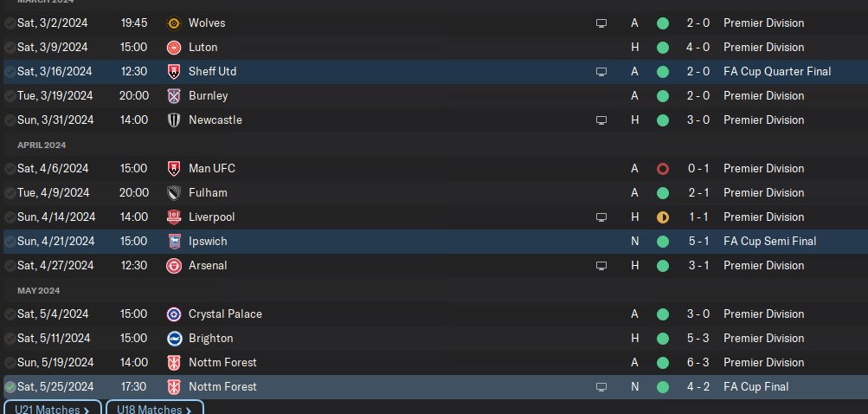Image resolution: width=868 pixels, height=414 pixels.
Task: Toggle the checkmark on the Luton match row
Action: click(10, 48)
